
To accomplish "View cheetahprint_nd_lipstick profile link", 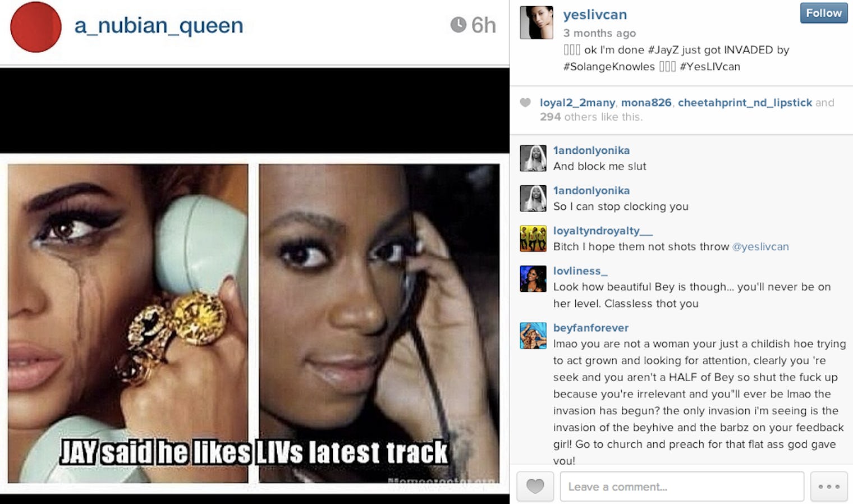I will (745, 103).
